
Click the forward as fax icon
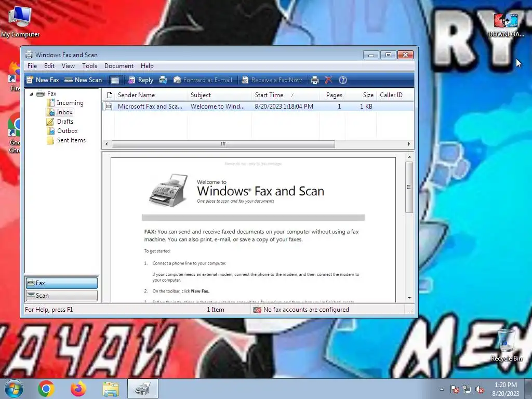click(x=163, y=80)
